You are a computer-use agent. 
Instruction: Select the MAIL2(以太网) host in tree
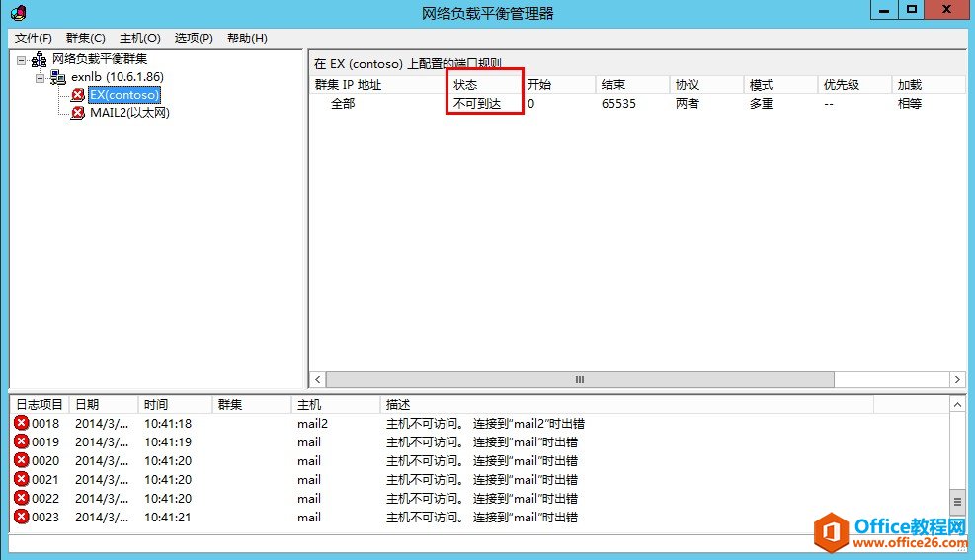click(130, 113)
